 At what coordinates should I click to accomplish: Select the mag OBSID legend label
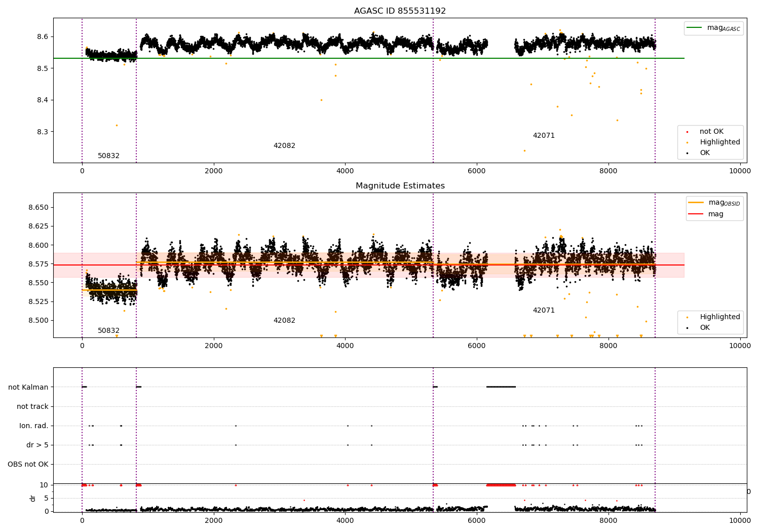[724, 203]
